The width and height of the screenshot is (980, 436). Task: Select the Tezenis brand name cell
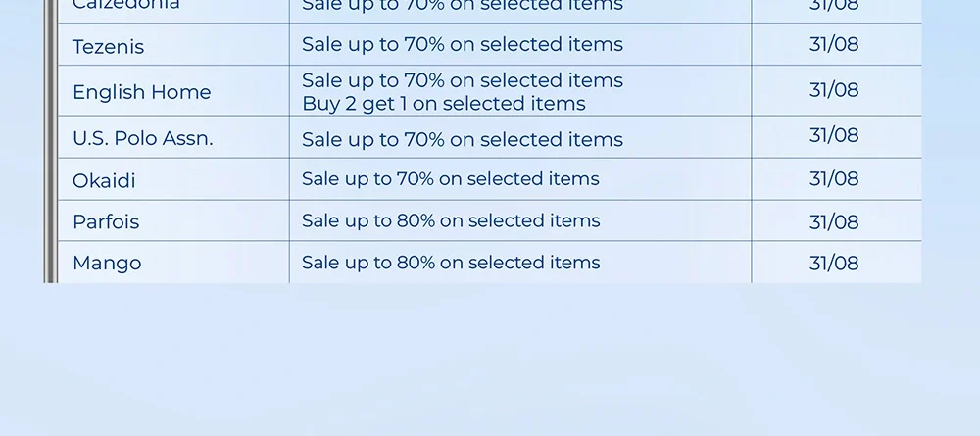109,46
